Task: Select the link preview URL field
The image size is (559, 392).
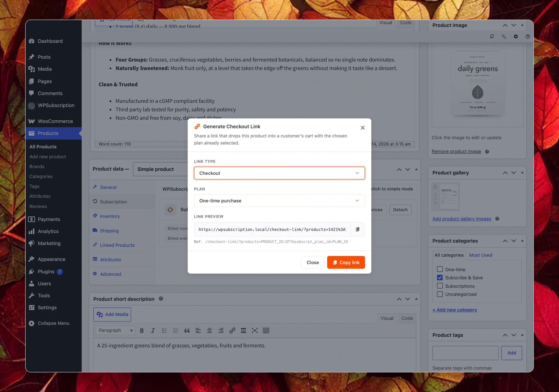Action: tap(272, 229)
